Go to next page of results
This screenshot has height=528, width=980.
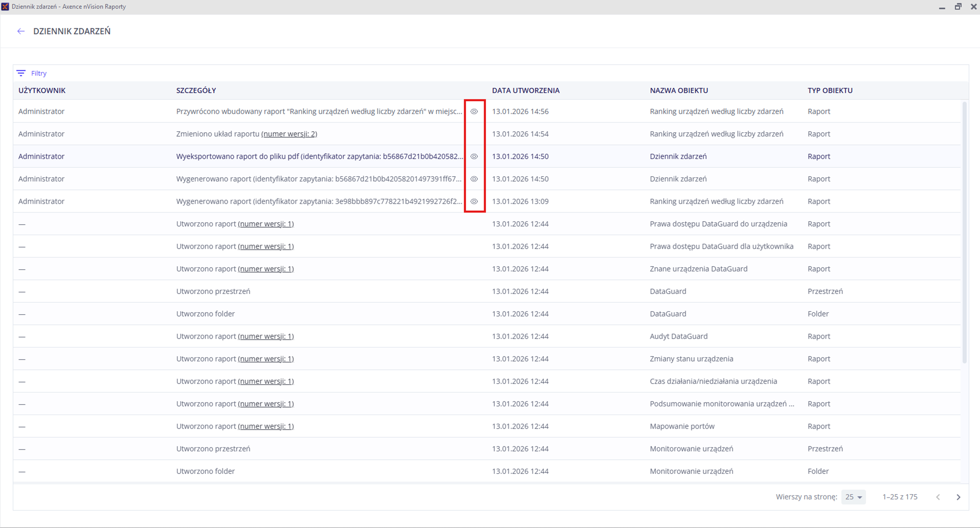[958, 497]
